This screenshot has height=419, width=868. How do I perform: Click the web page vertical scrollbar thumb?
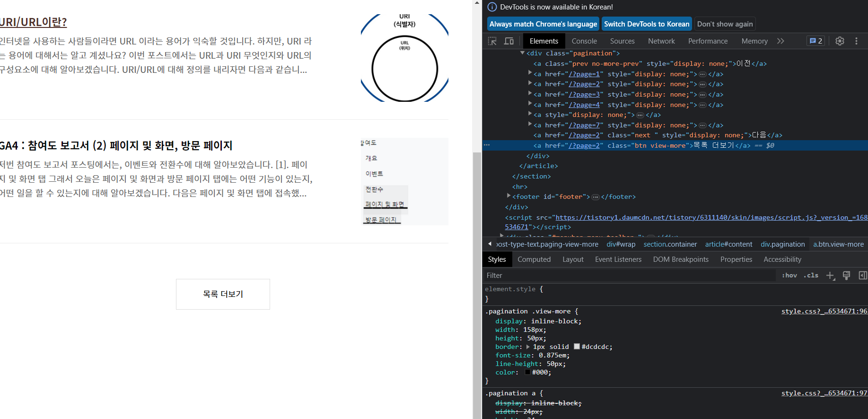[477, 285]
